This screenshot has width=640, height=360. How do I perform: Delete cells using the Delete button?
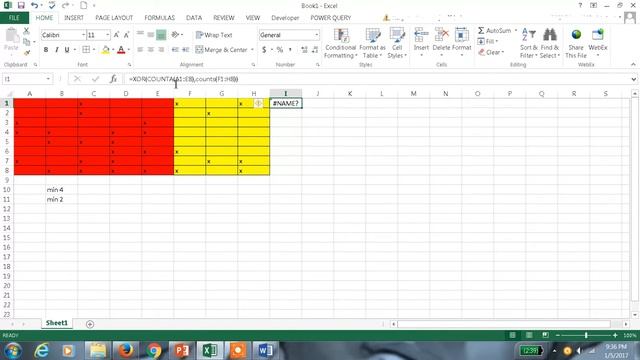coord(441,41)
